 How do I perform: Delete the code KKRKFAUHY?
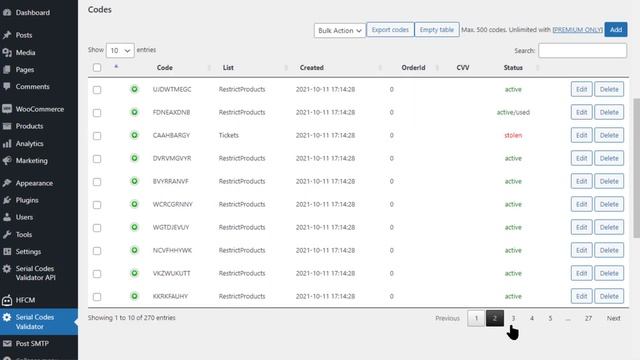pos(609,296)
